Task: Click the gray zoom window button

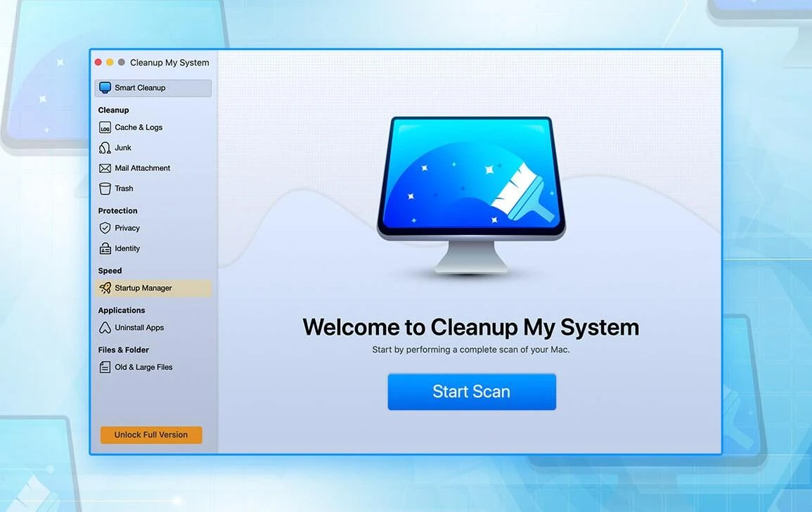Action: [x=121, y=62]
